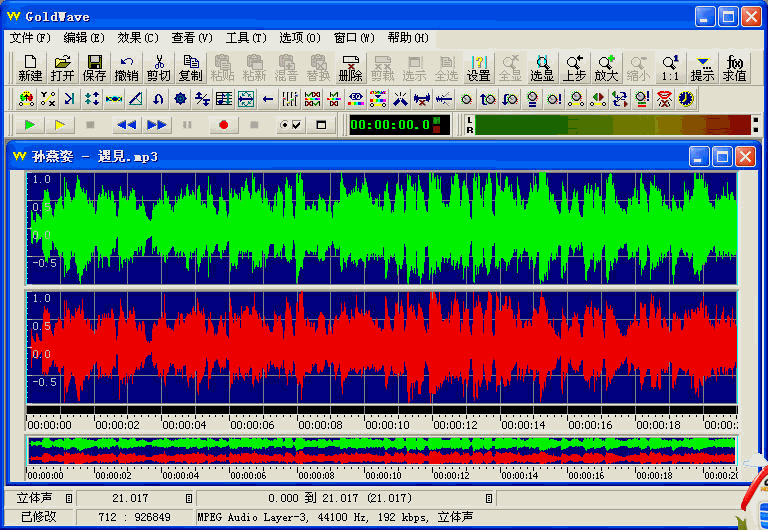Click the 新建 (New) toolbar icon
768x530 pixels.
(30, 68)
